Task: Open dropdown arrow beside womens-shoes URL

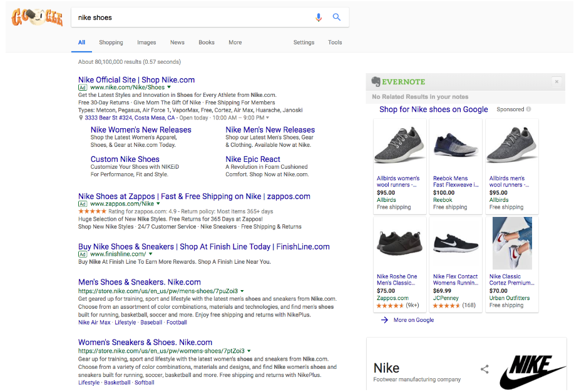Action: point(248,351)
